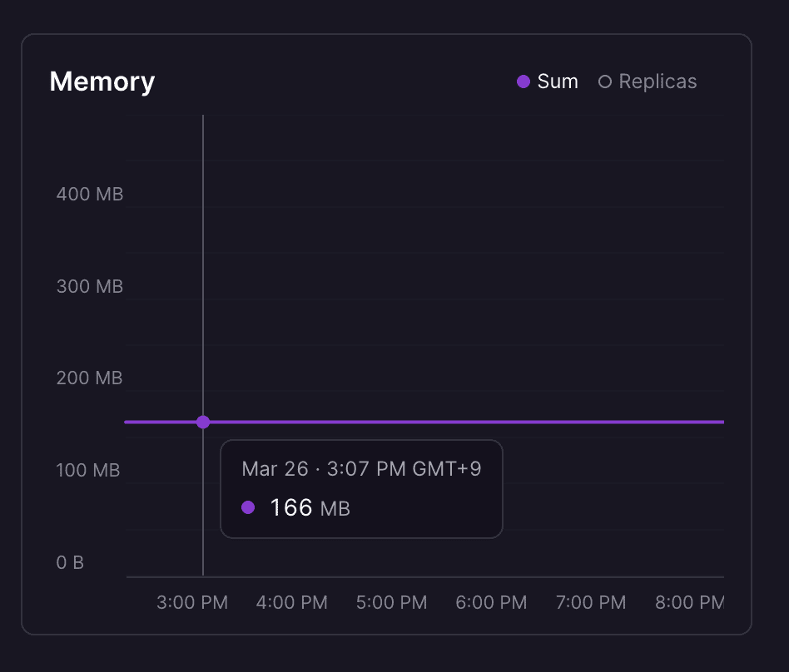Image resolution: width=789 pixels, height=672 pixels.
Task: Click the purple dot in the tooltip
Action: [x=247, y=507]
